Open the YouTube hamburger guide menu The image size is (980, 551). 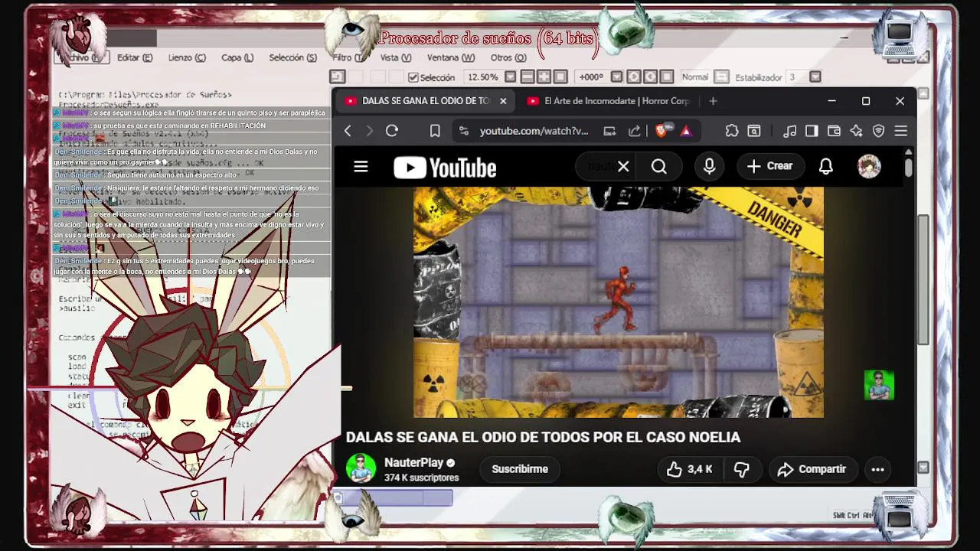pyautogui.click(x=361, y=167)
